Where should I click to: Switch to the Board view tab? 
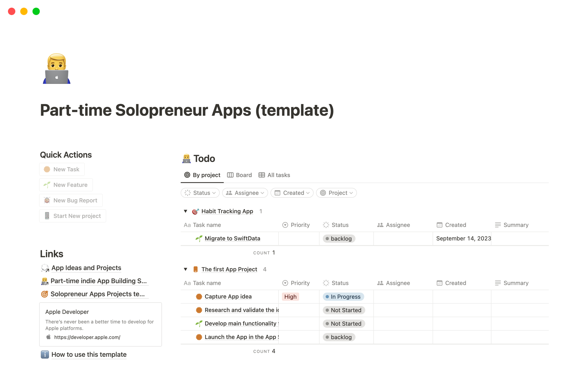239,175
